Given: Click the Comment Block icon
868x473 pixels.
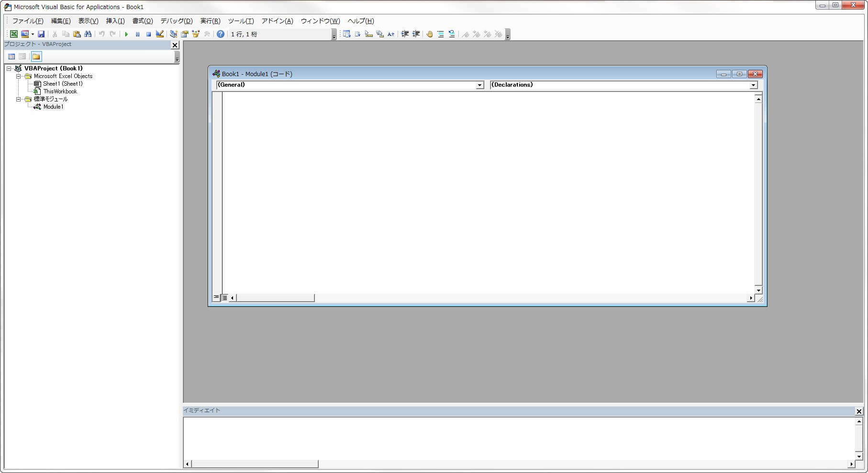Looking at the screenshot, I should pyautogui.click(x=441, y=34).
